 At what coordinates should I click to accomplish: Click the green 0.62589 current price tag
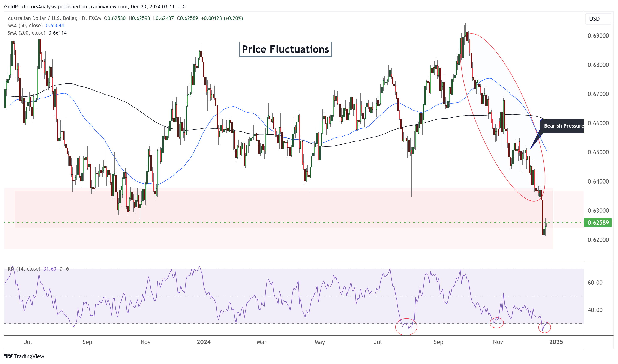coord(598,223)
